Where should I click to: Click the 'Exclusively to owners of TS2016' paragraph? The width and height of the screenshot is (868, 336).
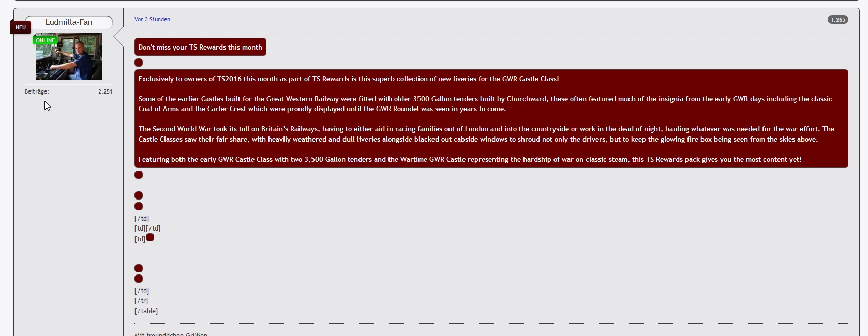tap(349, 79)
